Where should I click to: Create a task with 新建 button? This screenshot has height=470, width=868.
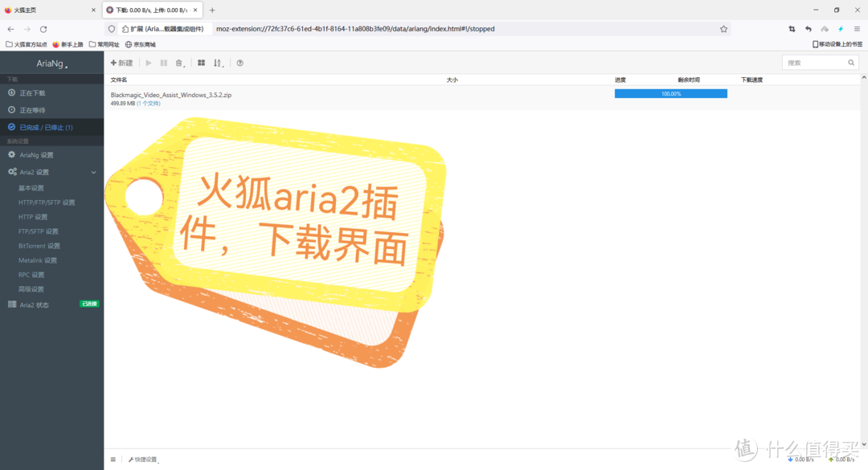pos(121,62)
